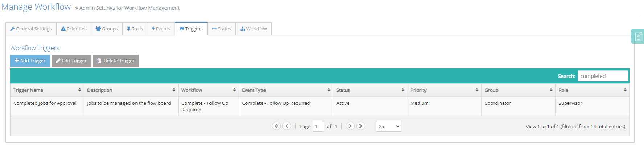
Task: Go to first page of results
Action: pos(276,126)
